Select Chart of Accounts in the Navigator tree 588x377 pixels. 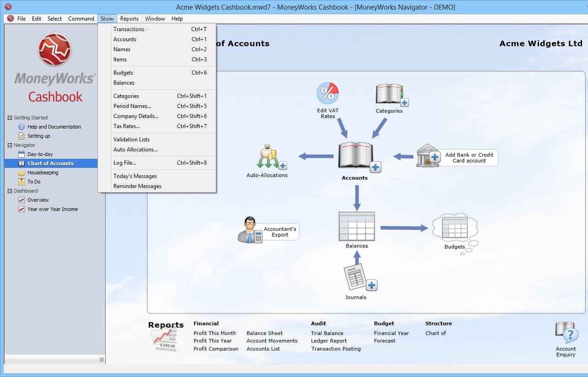[51, 163]
